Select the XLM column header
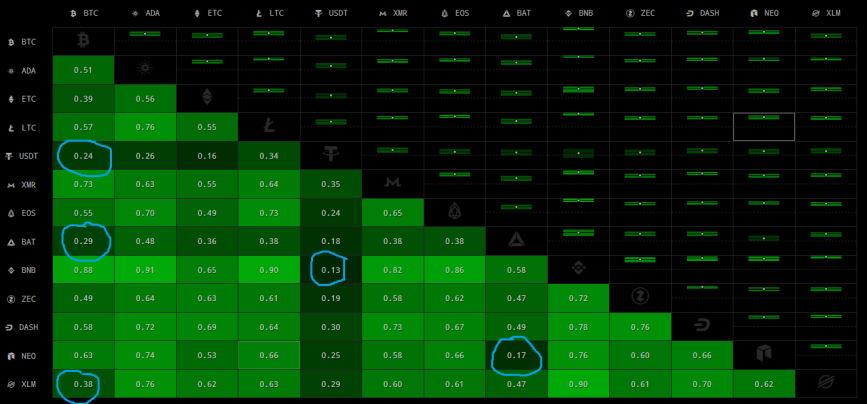Screen dimensions: 867x404 (826, 13)
